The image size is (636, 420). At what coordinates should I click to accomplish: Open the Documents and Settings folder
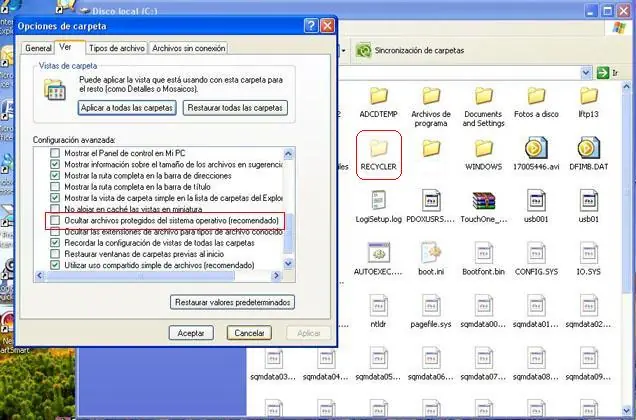483,96
